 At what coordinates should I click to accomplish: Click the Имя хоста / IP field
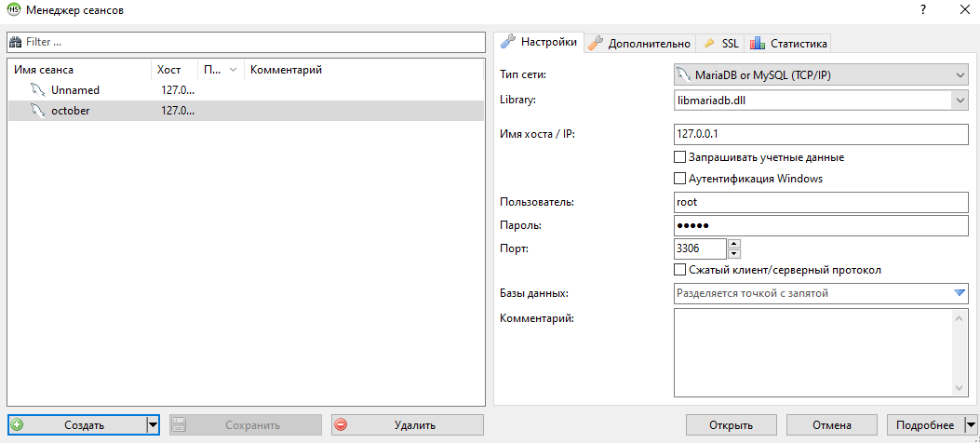(821, 134)
